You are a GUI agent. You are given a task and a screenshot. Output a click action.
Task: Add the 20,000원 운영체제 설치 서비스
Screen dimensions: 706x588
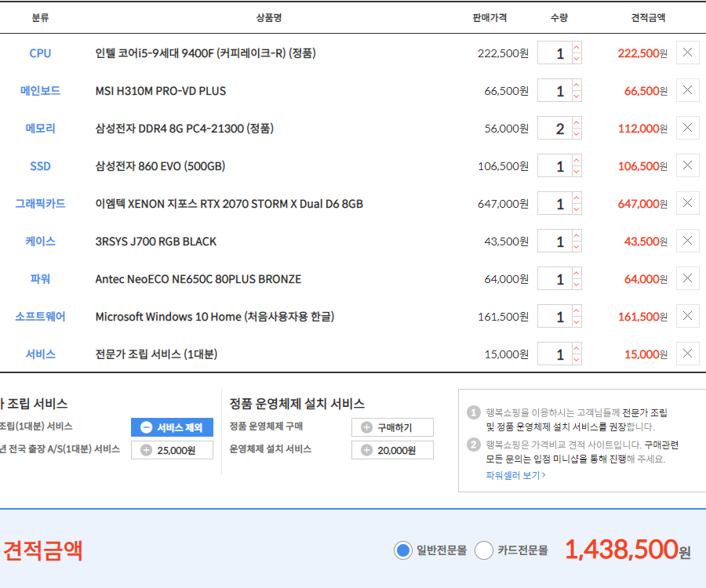[x=392, y=450]
